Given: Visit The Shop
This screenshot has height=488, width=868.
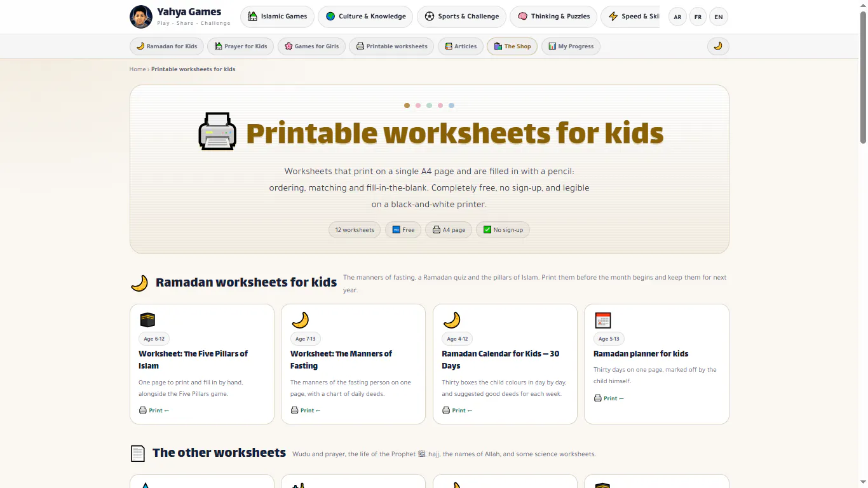Looking at the screenshot, I should pyautogui.click(x=512, y=46).
